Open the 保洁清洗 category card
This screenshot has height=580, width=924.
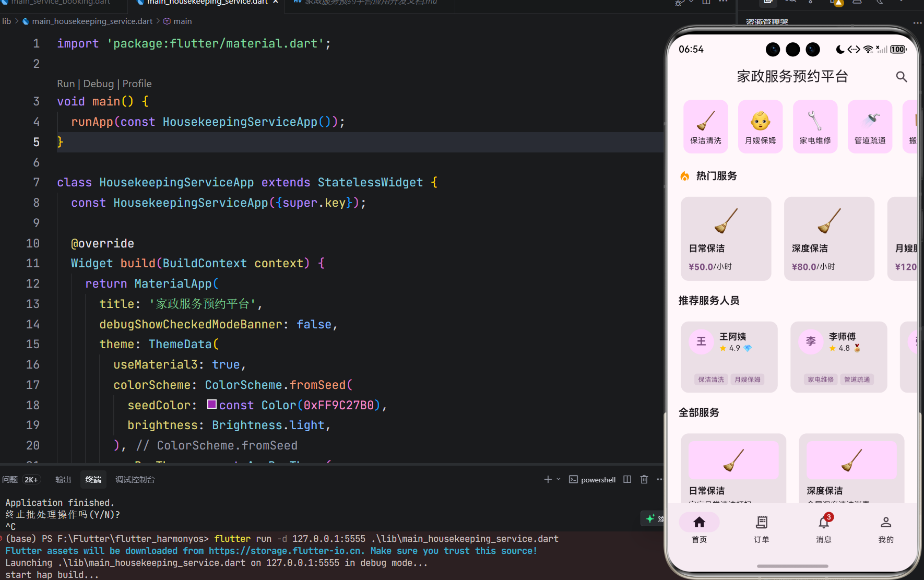[706, 126]
